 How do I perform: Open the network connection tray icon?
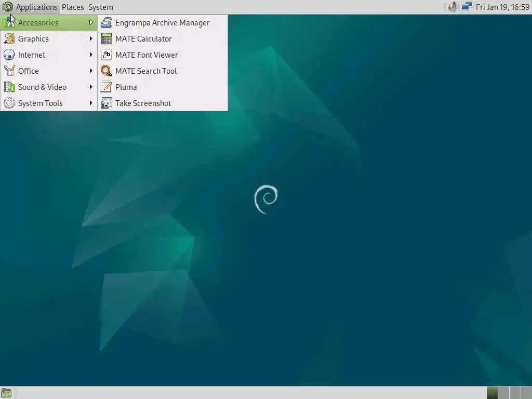467,7
